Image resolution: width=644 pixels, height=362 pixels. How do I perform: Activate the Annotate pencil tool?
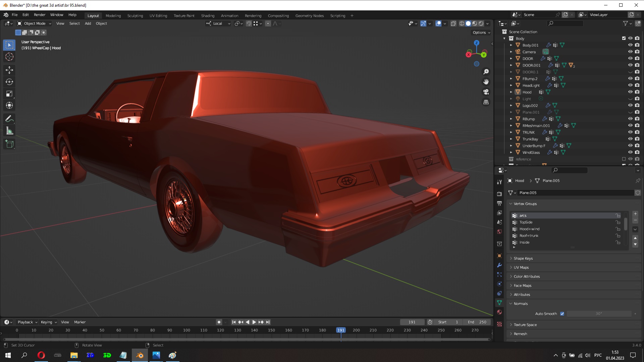9,119
